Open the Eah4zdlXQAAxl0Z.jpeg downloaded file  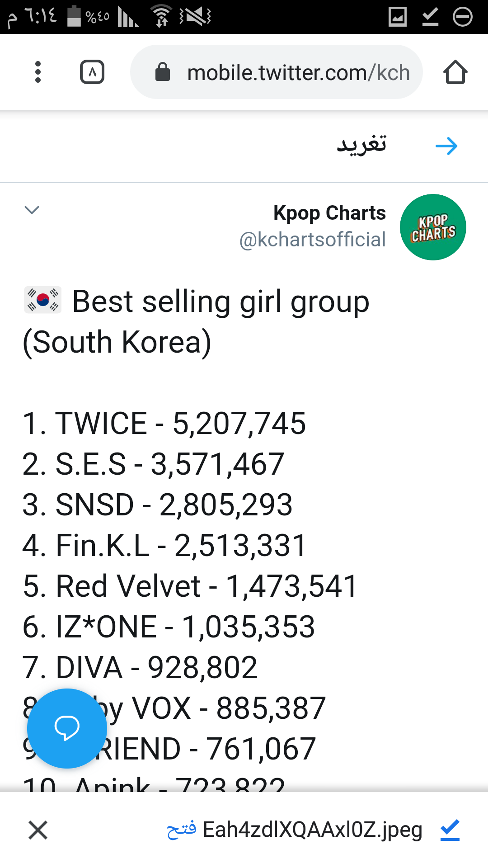tap(312, 830)
